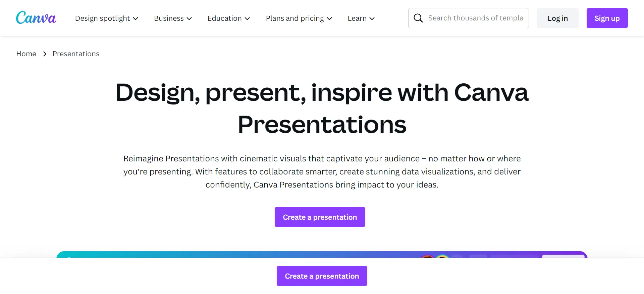Expand the chevron next to Business
The width and height of the screenshot is (644, 294).
(x=189, y=18)
